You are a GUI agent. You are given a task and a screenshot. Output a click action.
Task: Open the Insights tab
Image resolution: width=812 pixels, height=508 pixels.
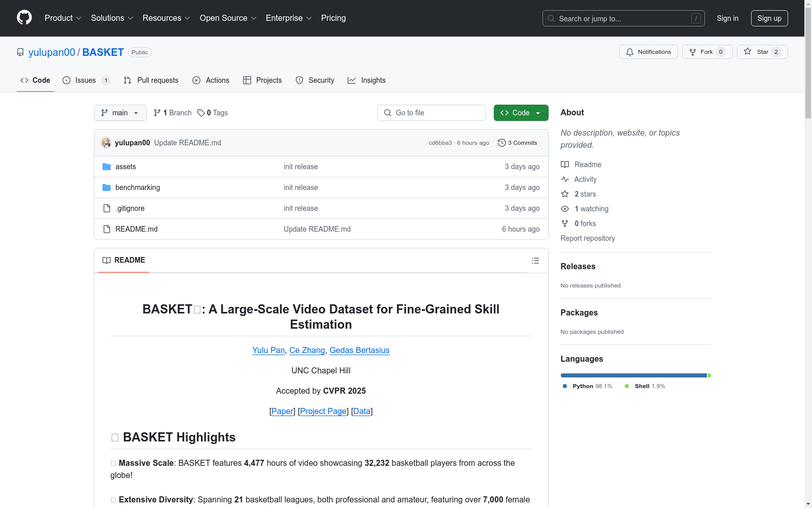[366, 80]
